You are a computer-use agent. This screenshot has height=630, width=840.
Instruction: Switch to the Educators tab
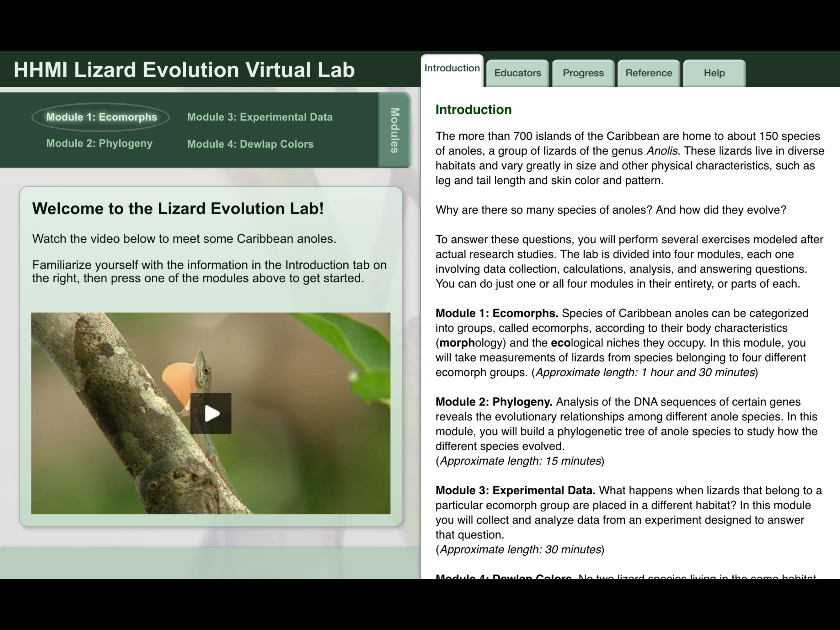pyautogui.click(x=517, y=73)
